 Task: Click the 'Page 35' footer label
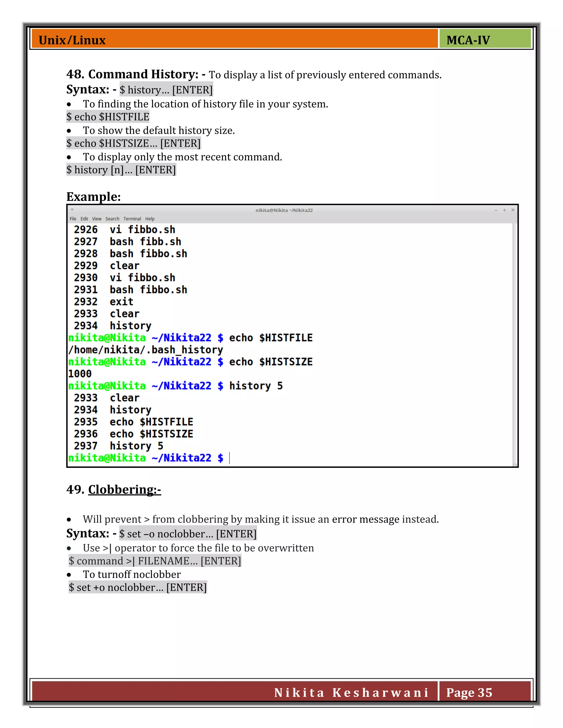coord(469,693)
